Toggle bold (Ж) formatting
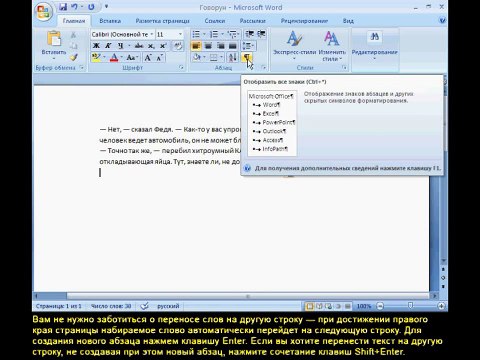This screenshot has width=480, height=360. click(96, 46)
